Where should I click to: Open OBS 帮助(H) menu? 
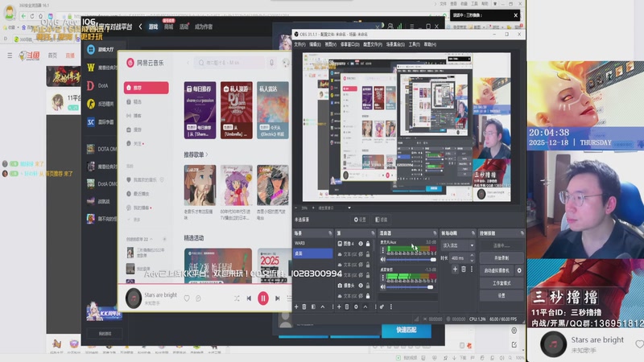[x=430, y=44]
